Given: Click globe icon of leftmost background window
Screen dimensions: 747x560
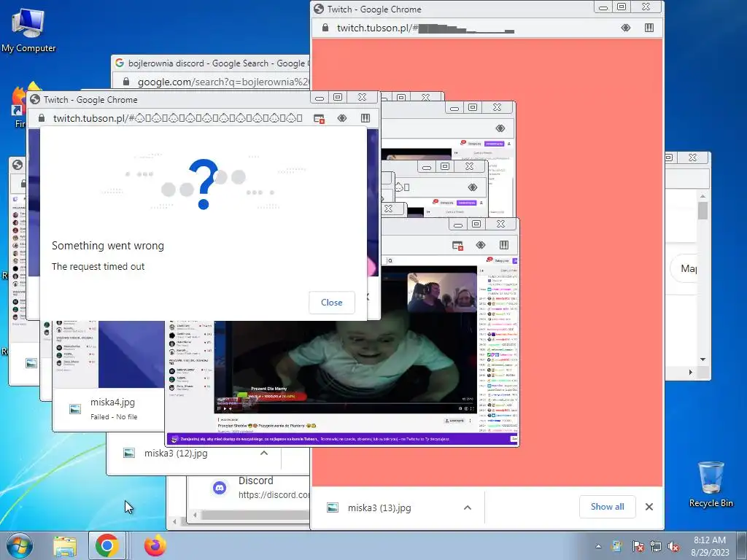Looking at the screenshot, I should (18, 165).
